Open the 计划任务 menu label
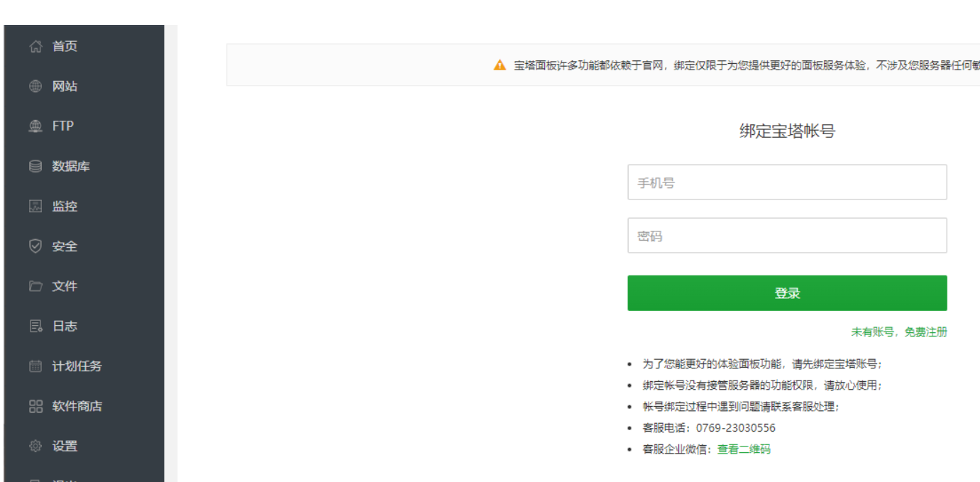The height and width of the screenshot is (482, 980). pos(77,367)
